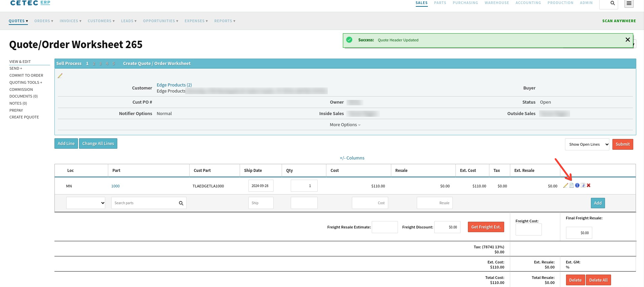Viewport: 644px width, 287px height.
Task: Click the Freight Cost field
Action: point(529,229)
